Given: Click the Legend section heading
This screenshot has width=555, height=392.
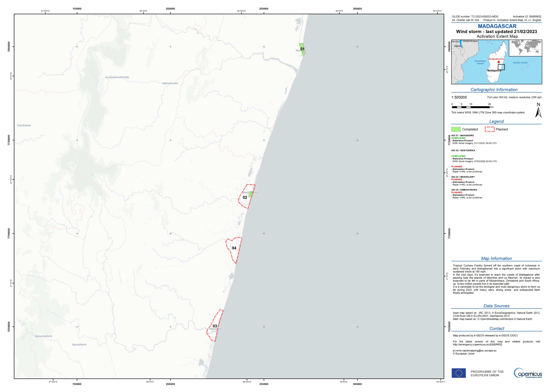Looking at the screenshot, I should pyautogui.click(x=496, y=122).
